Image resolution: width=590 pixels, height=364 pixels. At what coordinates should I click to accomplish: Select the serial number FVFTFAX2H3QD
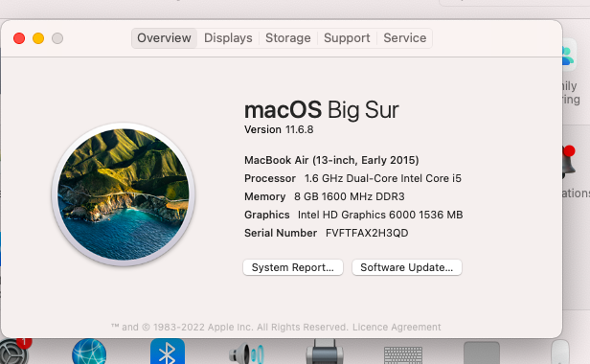[x=367, y=233]
